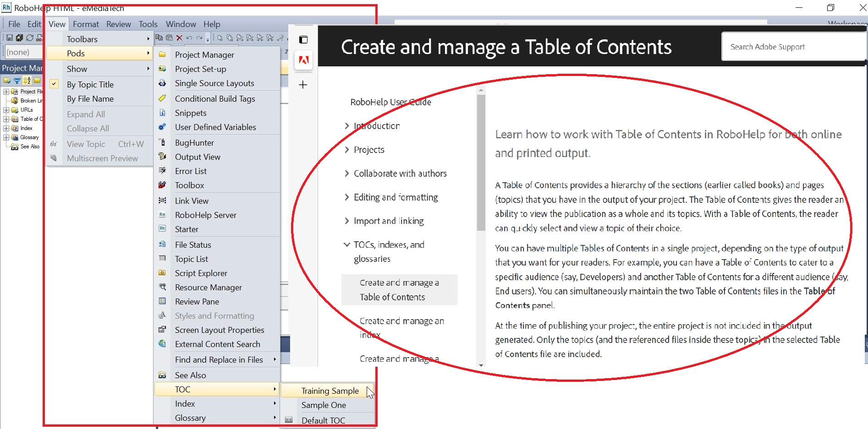Screen dimensions: 868x429
Task: Expand the Introduction section chevron
Action: tap(347, 126)
